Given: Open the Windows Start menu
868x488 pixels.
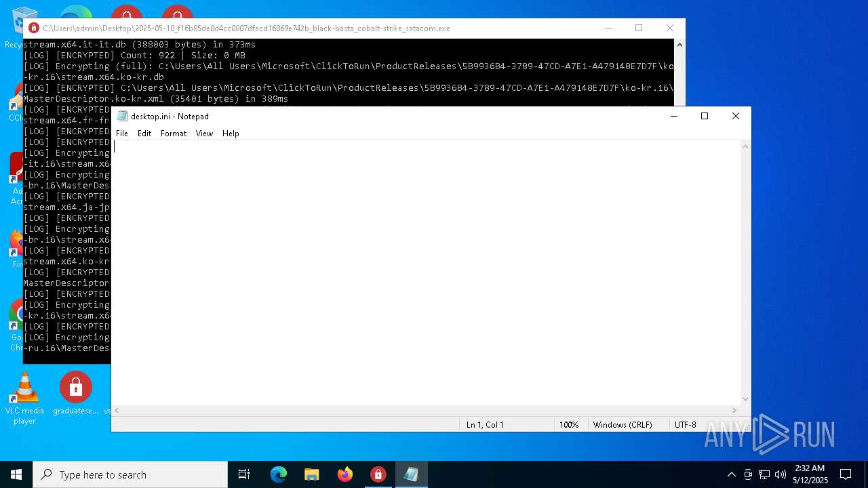Looking at the screenshot, I should (x=16, y=474).
